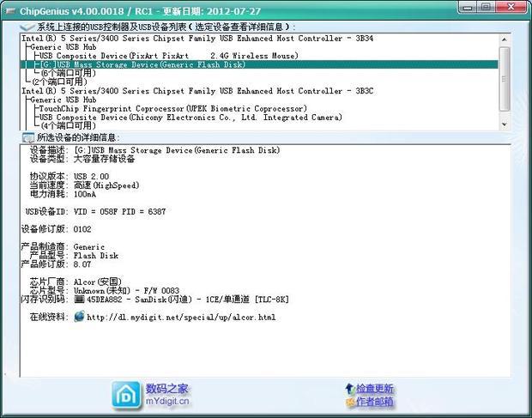The height and width of the screenshot is (418, 532).
Task: Click the 45DEA882 SanDisk flash ID text
Action: coord(188,300)
